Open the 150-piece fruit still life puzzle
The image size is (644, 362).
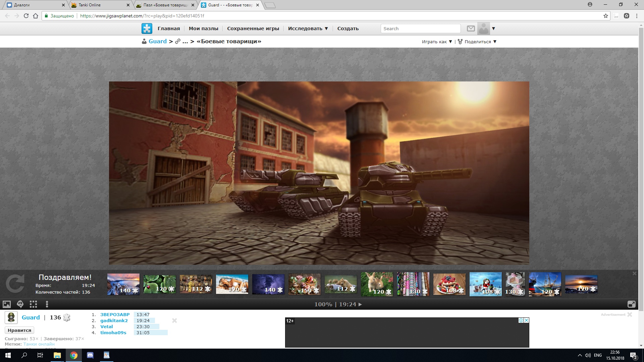tap(305, 285)
